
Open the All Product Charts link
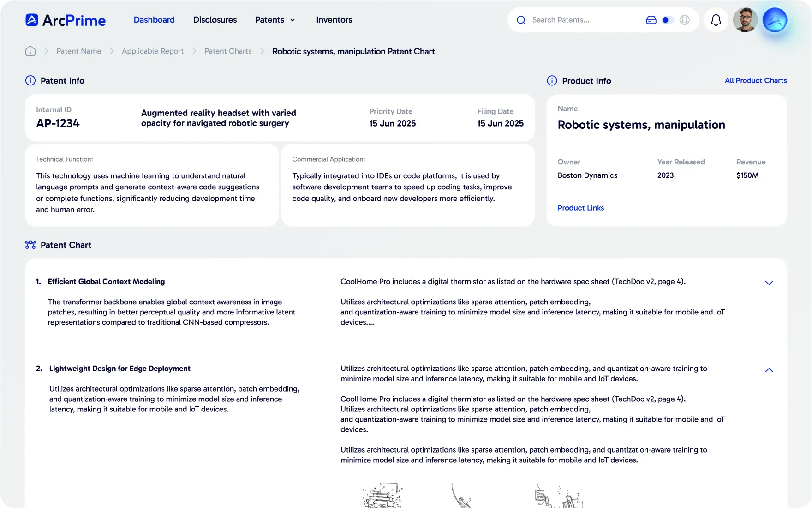pyautogui.click(x=755, y=80)
